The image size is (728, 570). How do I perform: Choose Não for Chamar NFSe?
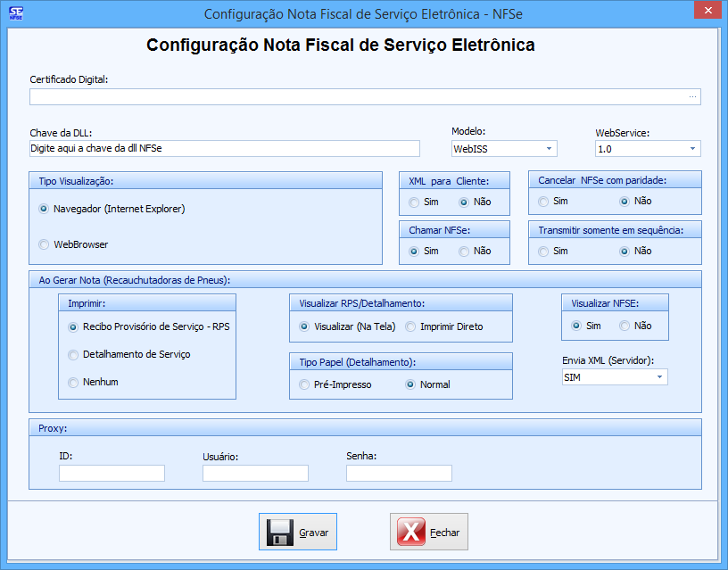click(x=464, y=252)
